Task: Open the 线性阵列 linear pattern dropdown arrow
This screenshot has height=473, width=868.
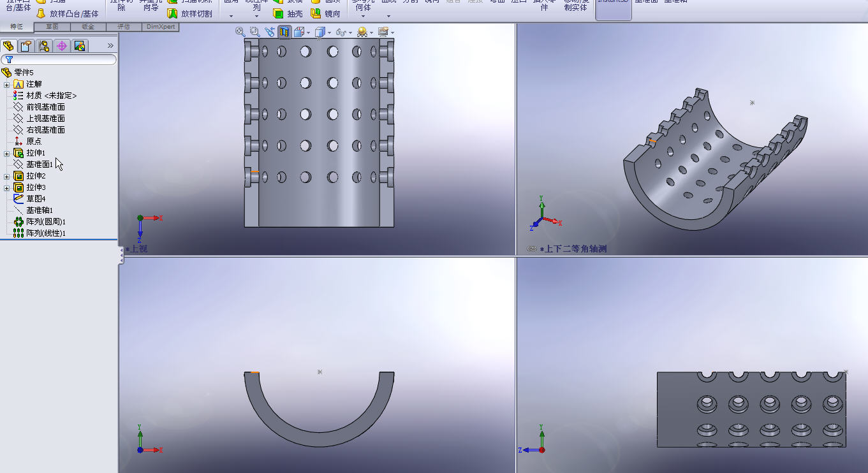Action: point(256,16)
